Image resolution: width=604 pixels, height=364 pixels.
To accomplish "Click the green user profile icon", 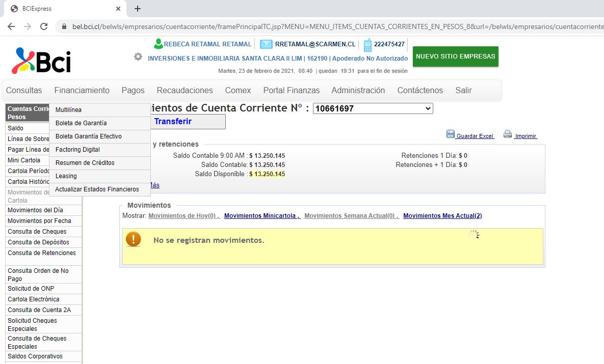I will click(x=158, y=44).
